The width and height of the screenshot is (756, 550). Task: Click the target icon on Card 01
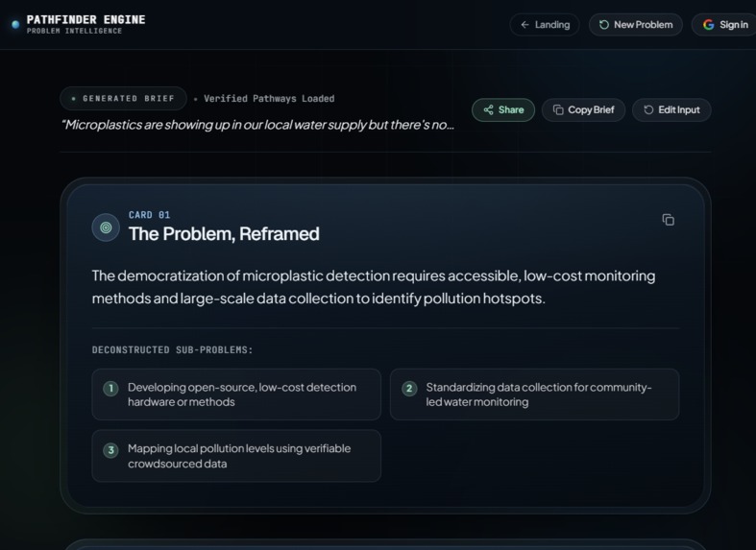[x=106, y=227]
